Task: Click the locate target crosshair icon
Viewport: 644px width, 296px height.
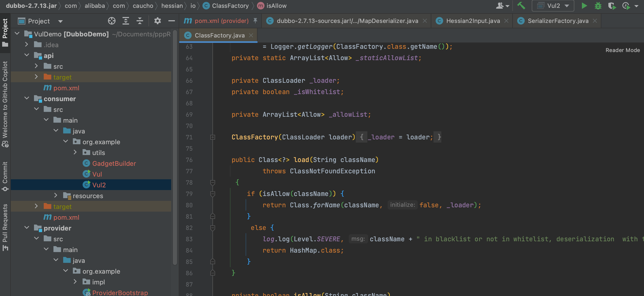Action: point(111,21)
